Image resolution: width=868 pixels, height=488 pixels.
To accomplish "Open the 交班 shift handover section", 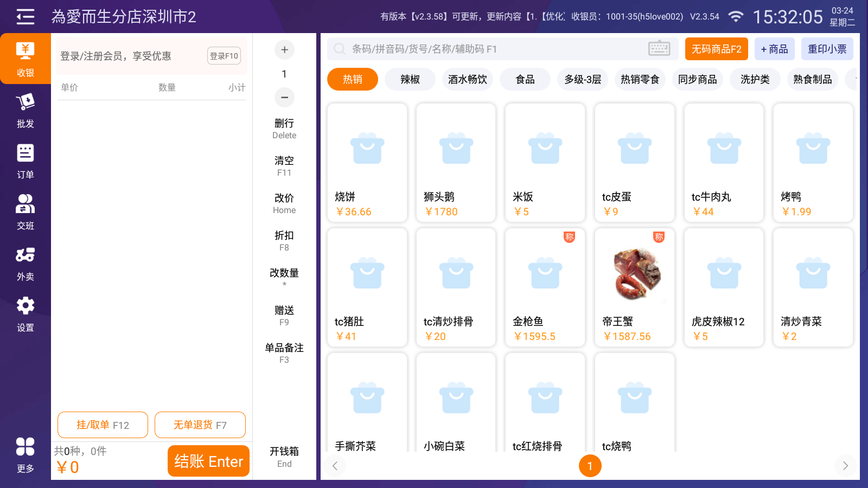I will [x=25, y=212].
